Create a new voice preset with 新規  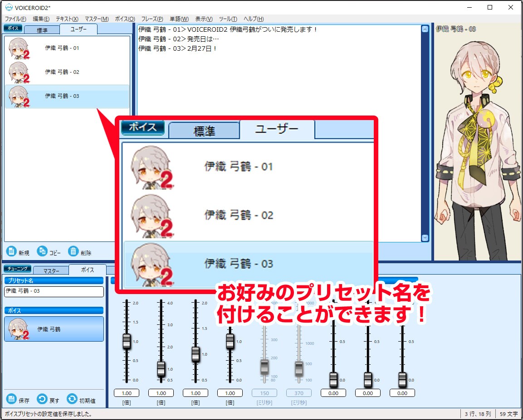coord(18,251)
